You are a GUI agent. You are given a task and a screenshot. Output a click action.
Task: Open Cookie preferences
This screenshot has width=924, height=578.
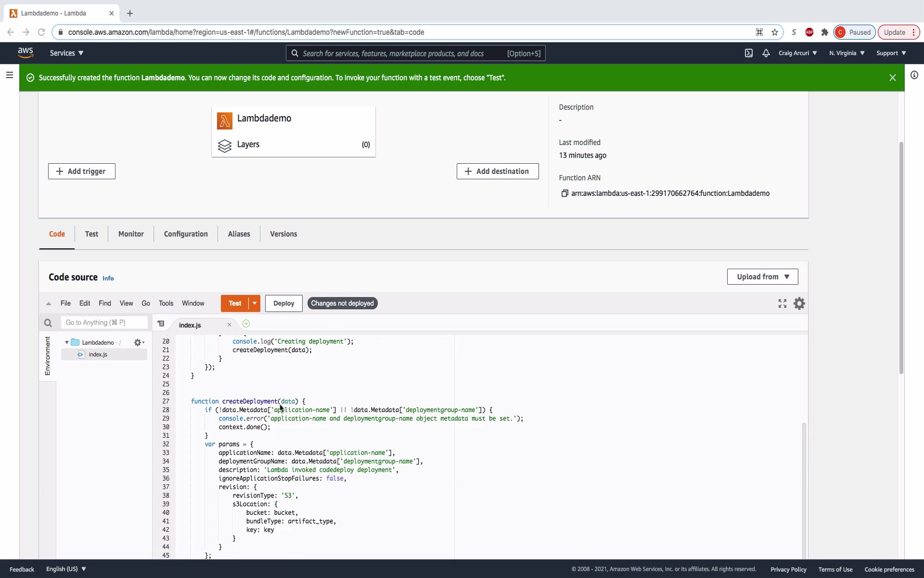tap(889, 569)
